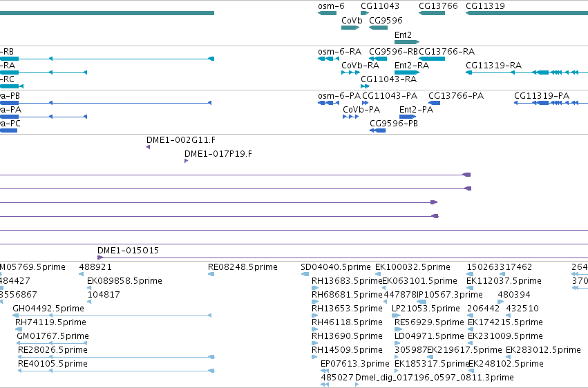588x388 pixels.
Task: Click the EP07613.3prime EST label
Action: (354, 364)
